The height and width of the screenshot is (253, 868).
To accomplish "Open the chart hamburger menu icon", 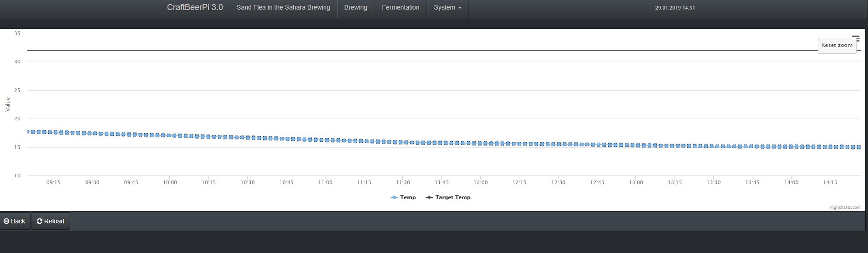I will tap(856, 39).
